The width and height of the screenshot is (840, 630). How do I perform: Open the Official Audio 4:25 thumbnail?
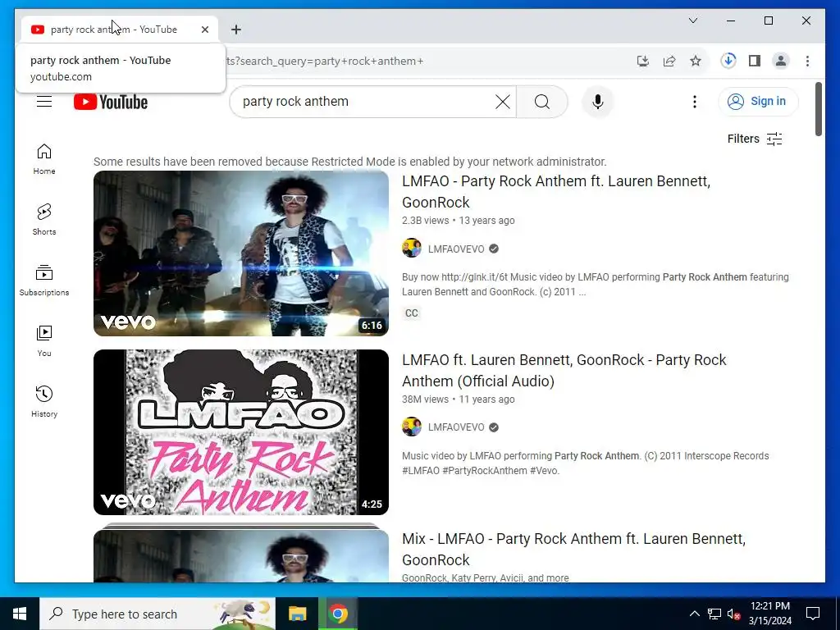coord(241,432)
